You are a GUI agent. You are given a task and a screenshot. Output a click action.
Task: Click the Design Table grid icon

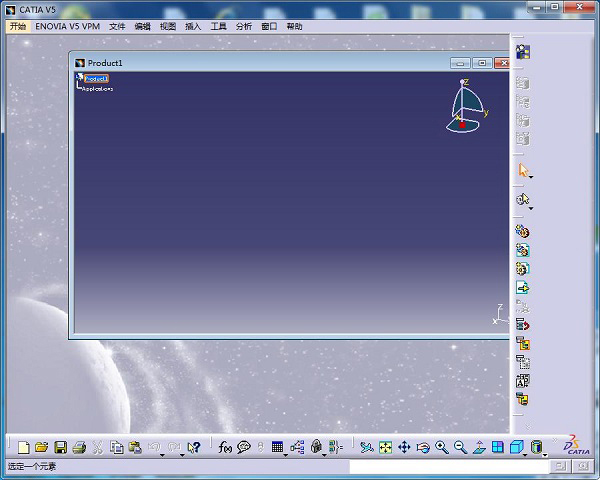click(x=277, y=447)
